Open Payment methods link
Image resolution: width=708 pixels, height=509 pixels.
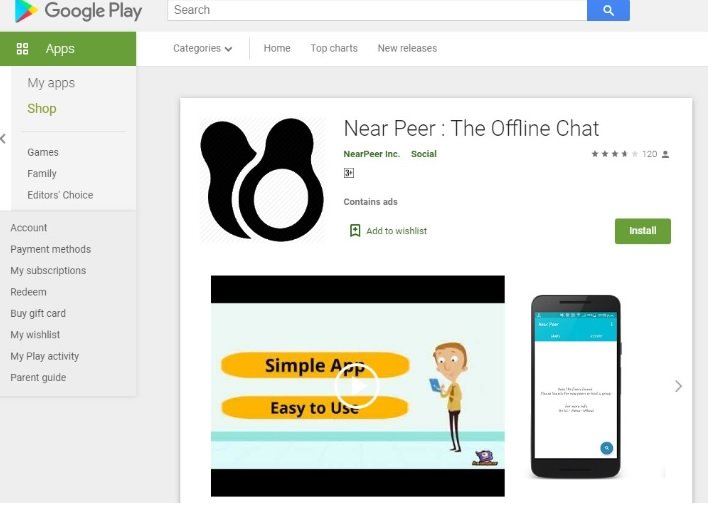[51, 249]
